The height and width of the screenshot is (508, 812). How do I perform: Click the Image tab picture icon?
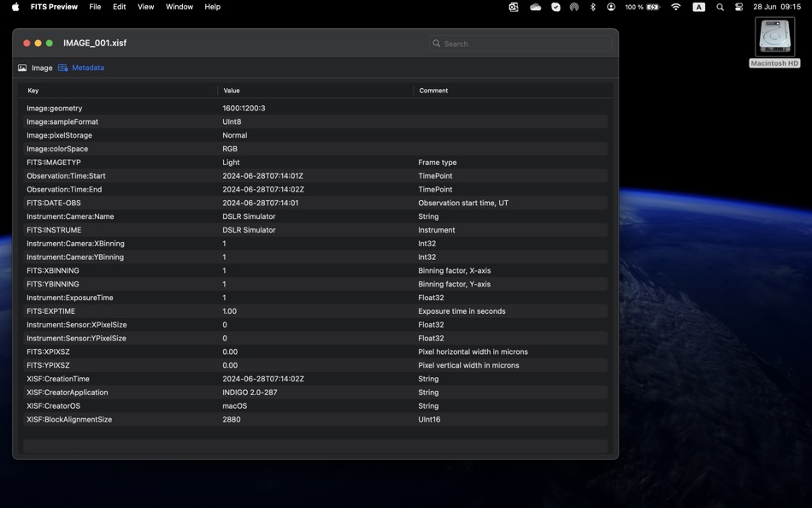22,68
